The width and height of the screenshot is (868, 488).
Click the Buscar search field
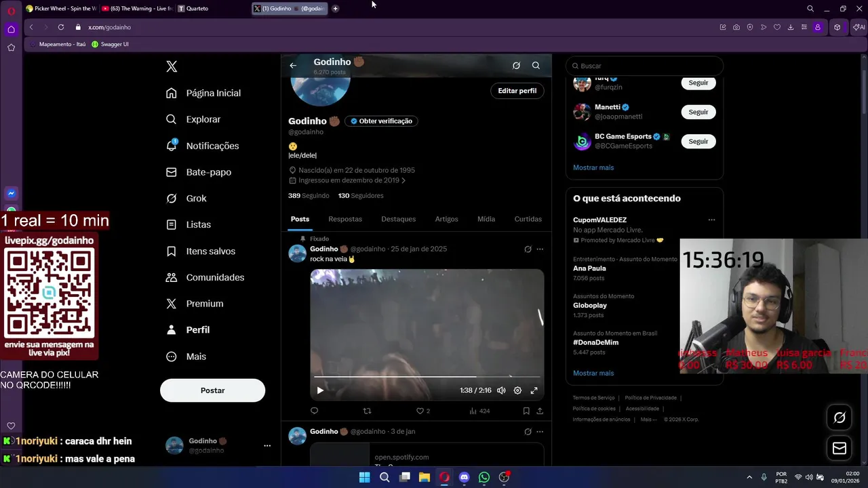(x=644, y=66)
